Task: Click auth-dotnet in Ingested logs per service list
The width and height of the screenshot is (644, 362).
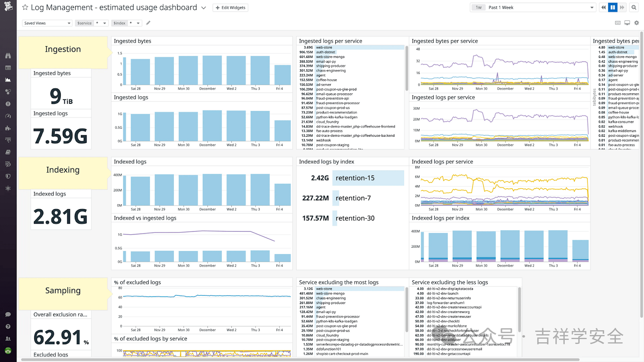Action: [326, 52]
